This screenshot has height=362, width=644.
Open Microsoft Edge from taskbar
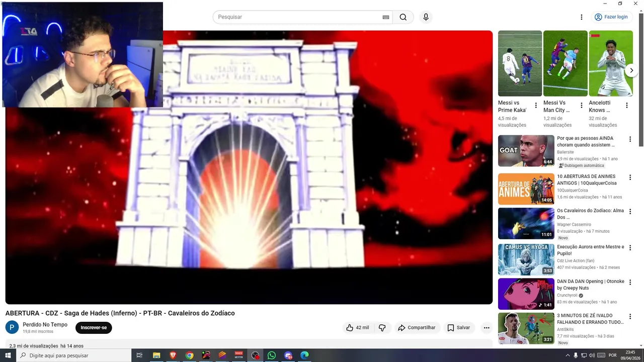304,355
